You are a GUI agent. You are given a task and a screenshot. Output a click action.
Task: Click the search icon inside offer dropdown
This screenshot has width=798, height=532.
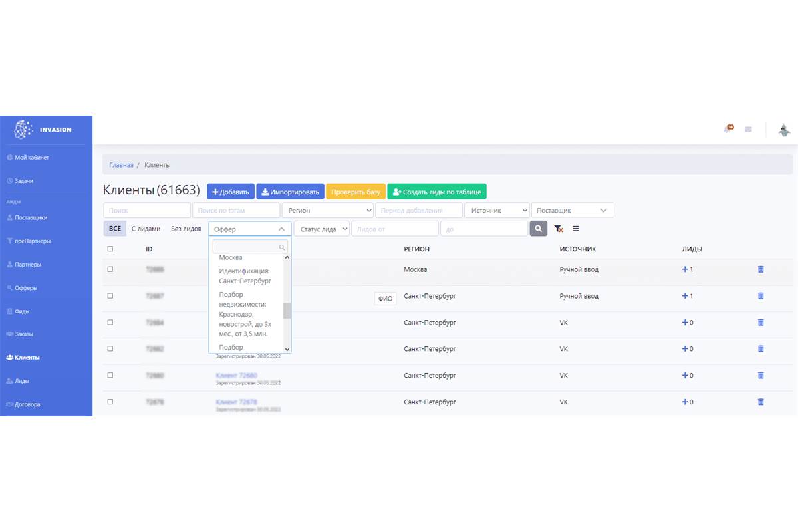point(283,247)
